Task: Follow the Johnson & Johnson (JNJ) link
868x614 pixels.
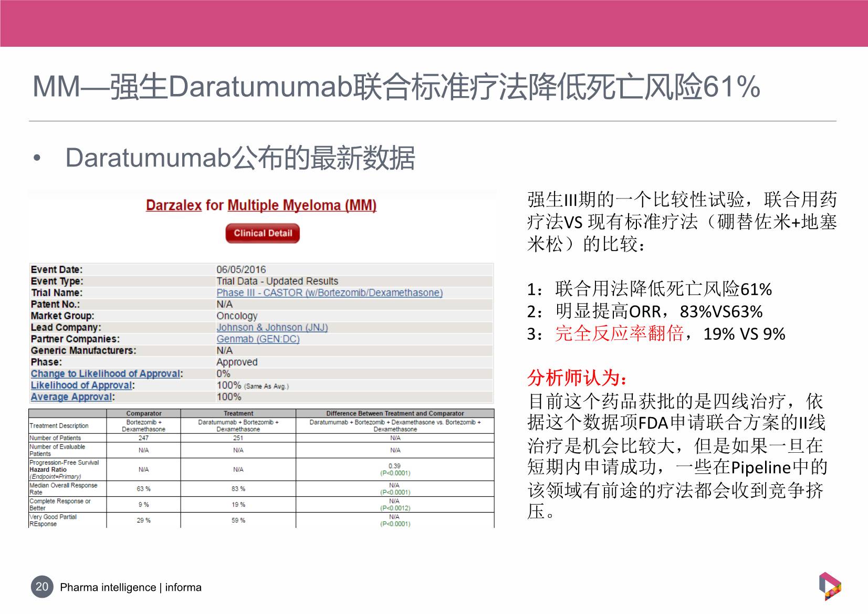Action: coord(272,327)
